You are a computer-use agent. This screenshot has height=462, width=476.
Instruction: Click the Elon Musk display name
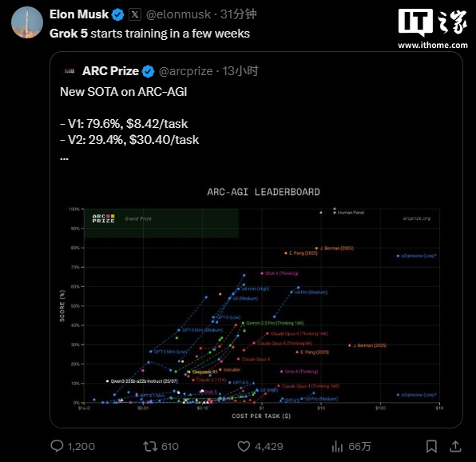[79, 14]
